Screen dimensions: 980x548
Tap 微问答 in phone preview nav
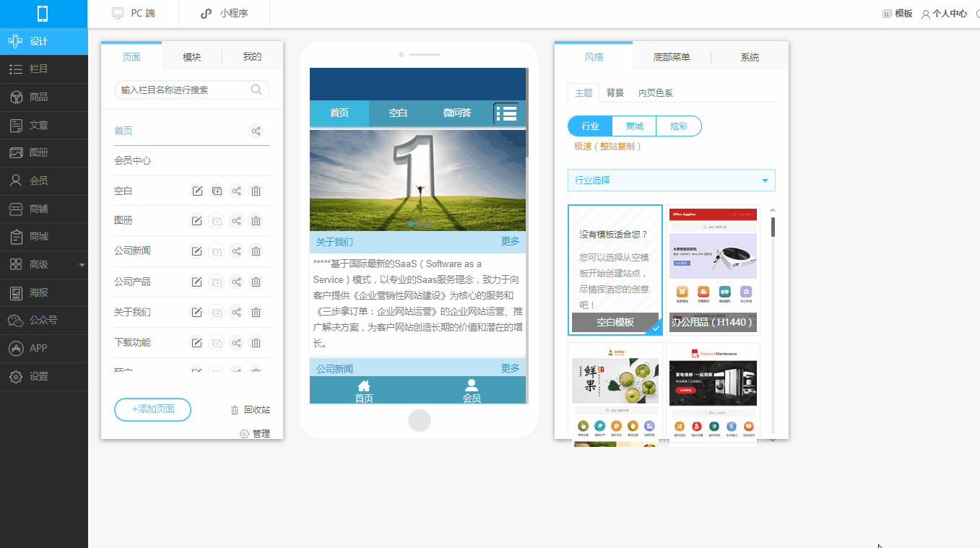457,113
